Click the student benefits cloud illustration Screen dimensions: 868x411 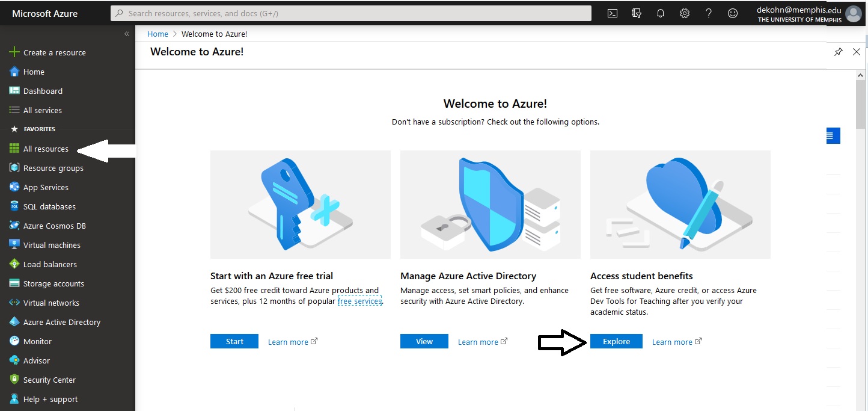click(680, 205)
